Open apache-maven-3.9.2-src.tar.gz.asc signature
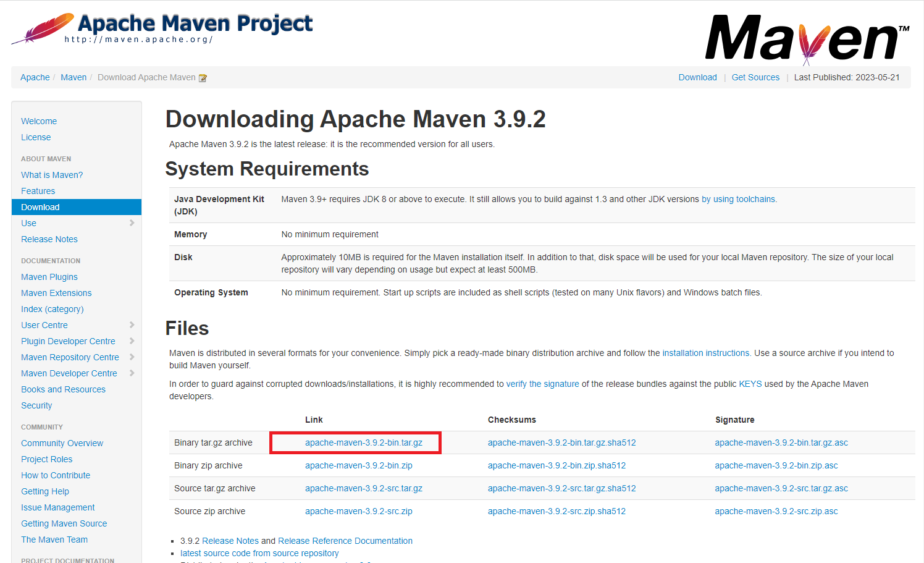This screenshot has width=924, height=563. [x=781, y=488]
